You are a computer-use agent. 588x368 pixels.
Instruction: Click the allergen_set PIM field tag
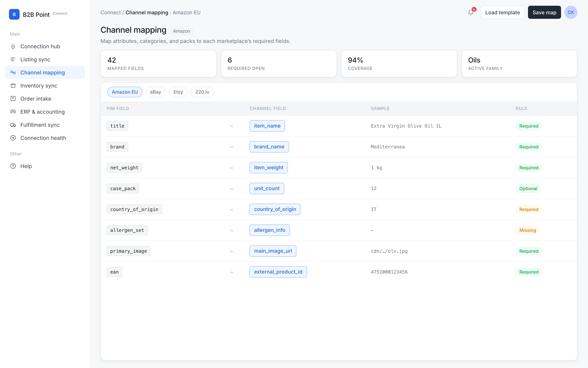(x=127, y=230)
